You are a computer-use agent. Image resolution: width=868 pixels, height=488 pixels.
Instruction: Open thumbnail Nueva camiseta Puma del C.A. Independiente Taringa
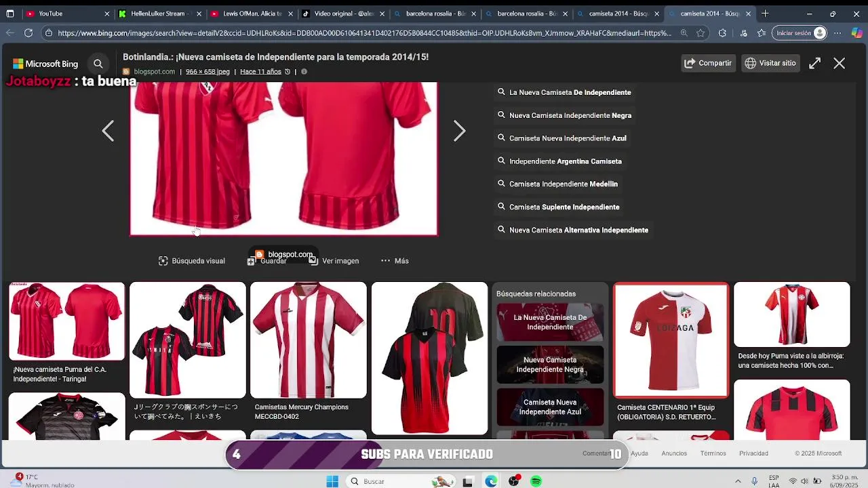[67, 322]
